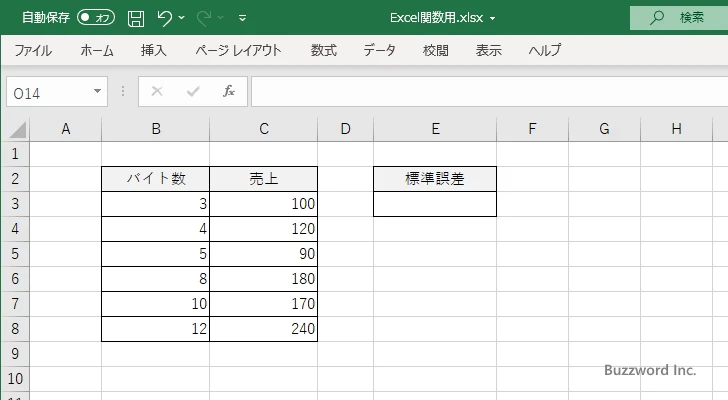728x400 pixels.
Task: Select column H header
Action: click(x=676, y=129)
